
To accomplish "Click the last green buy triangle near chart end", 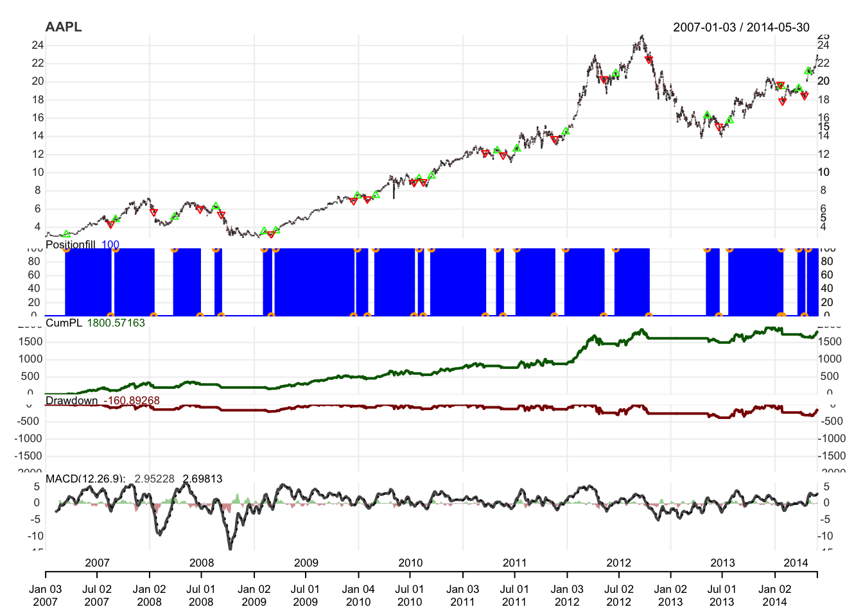I will coord(808,71).
